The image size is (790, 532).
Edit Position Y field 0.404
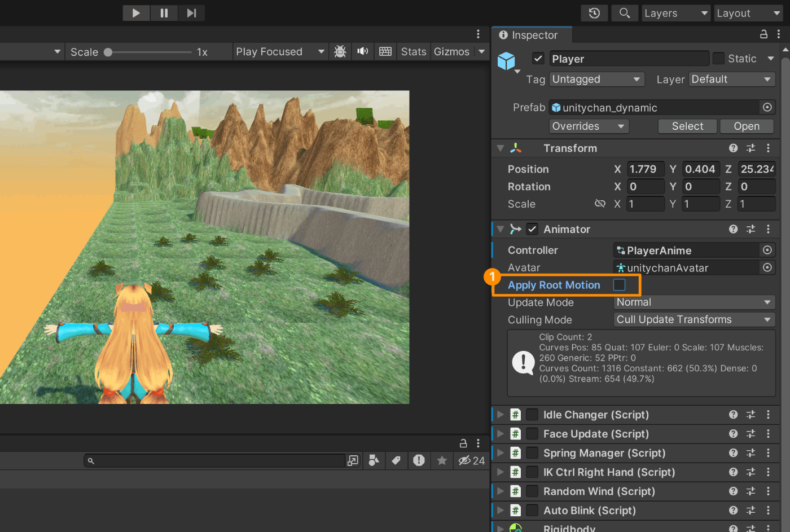pyautogui.click(x=700, y=169)
